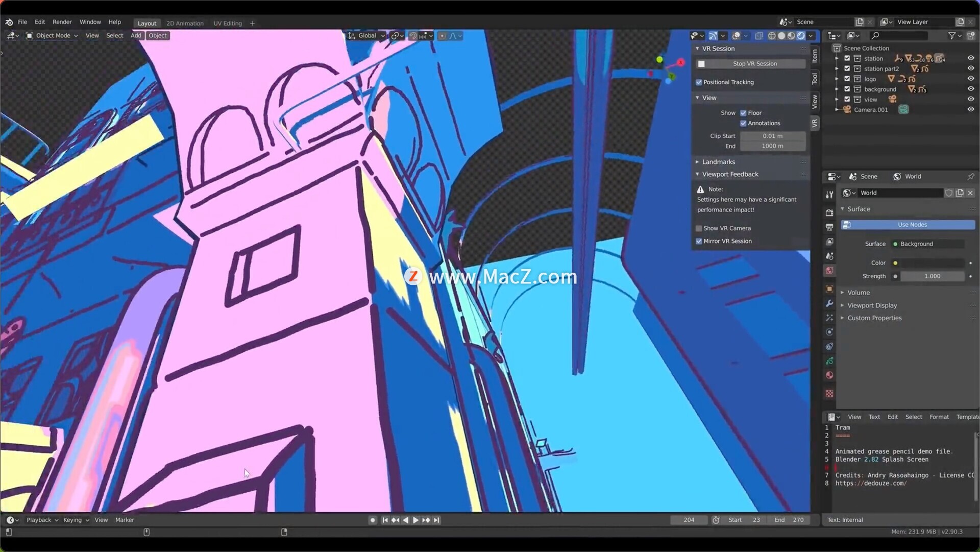Image resolution: width=980 pixels, height=552 pixels.
Task: Play the animation forward
Action: [x=415, y=520]
